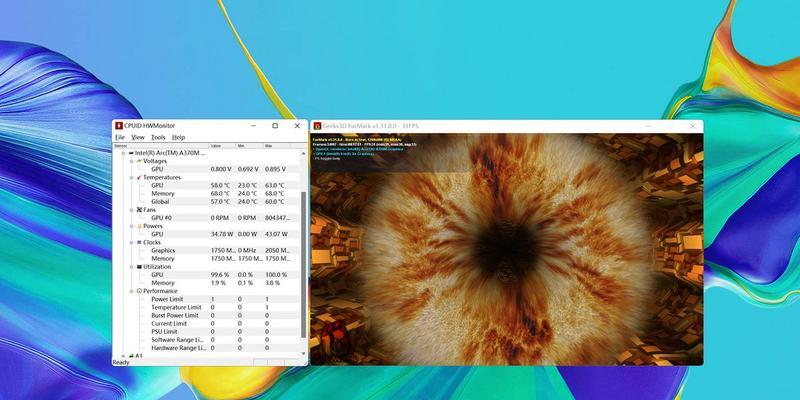
Task: Select the Fans category icon
Action: 139,210
